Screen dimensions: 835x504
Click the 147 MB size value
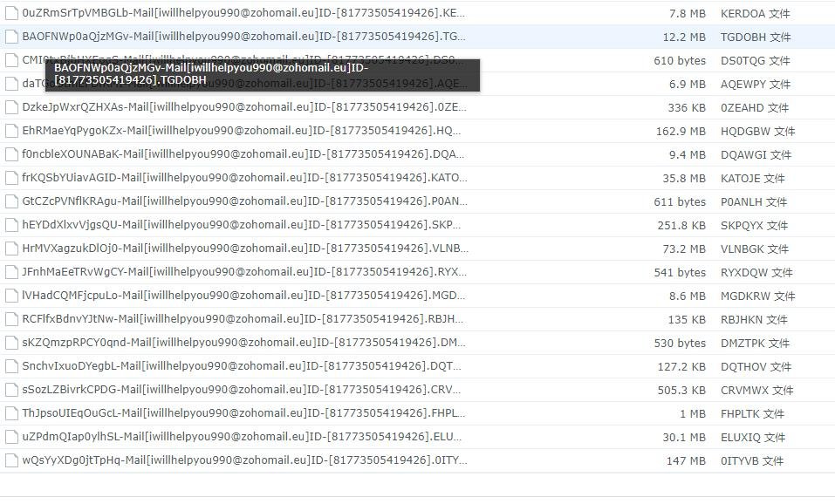point(686,461)
